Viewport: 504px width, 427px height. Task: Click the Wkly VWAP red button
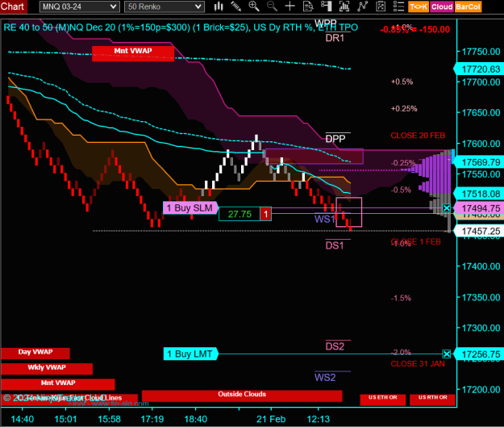47,368
